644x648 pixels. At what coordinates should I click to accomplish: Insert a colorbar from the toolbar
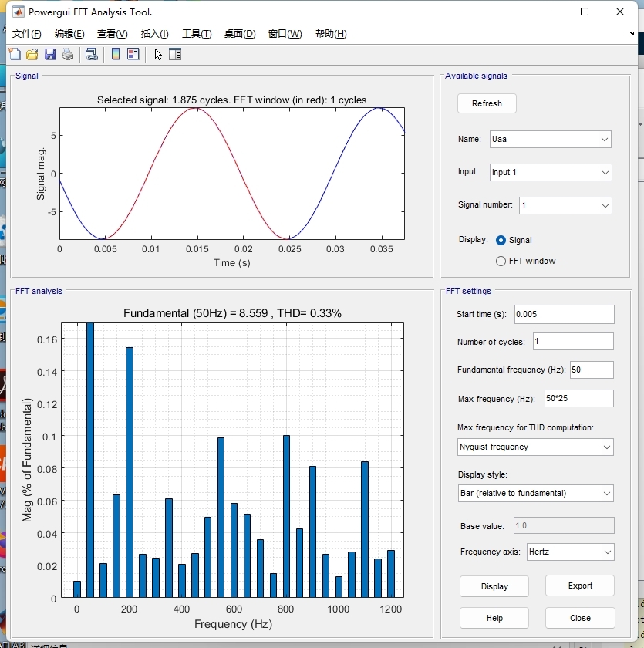point(116,54)
